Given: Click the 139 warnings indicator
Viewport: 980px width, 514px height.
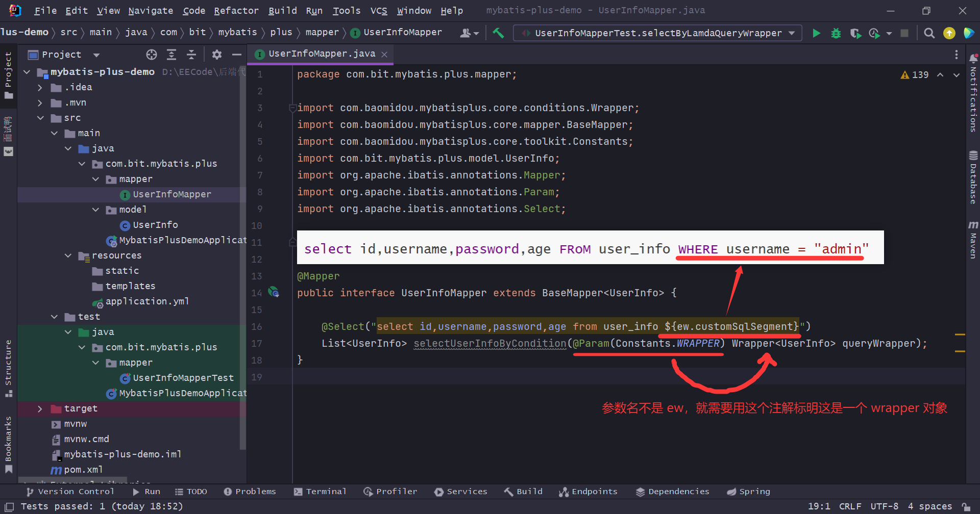Looking at the screenshot, I should [915, 75].
